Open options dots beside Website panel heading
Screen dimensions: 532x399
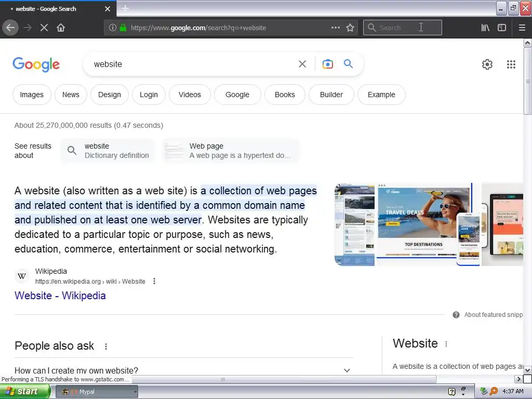pos(446,344)
